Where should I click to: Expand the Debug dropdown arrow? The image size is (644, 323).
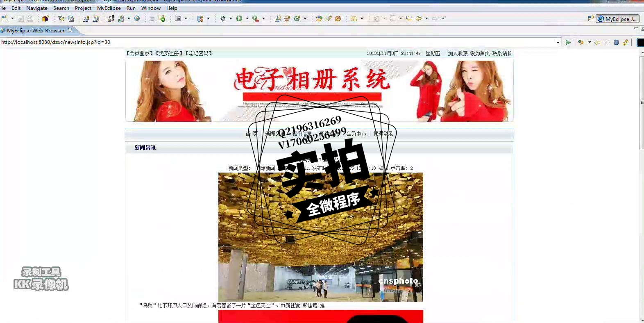(231, 18)
